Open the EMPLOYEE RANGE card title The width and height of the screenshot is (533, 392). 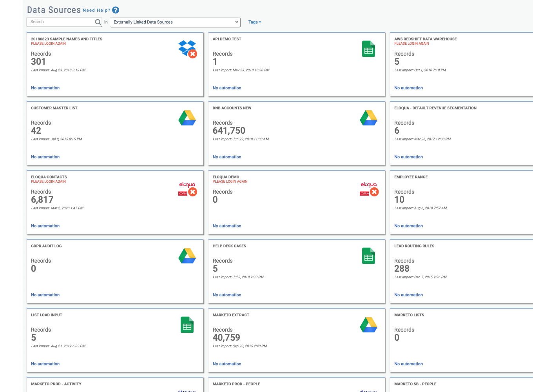(411, 177)
